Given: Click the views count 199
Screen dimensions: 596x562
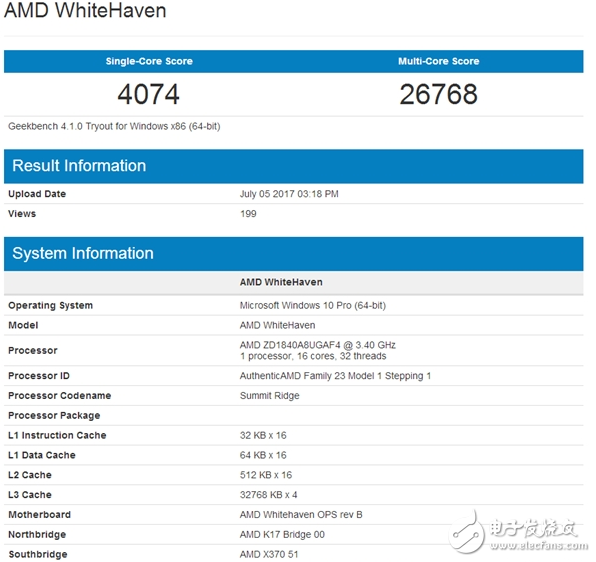Looking at the screenshot, I should click(248, 214).
